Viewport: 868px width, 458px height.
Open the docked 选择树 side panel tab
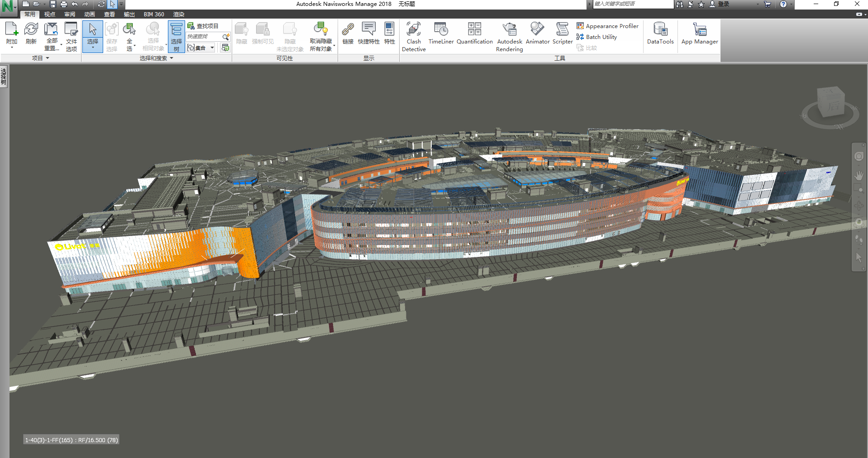click(x=4, y=77)
